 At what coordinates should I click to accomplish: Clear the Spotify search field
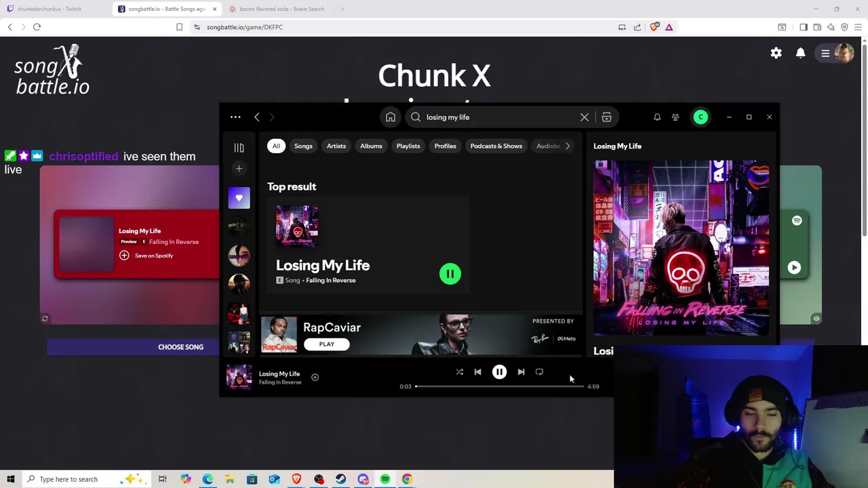tap(585, 117)
